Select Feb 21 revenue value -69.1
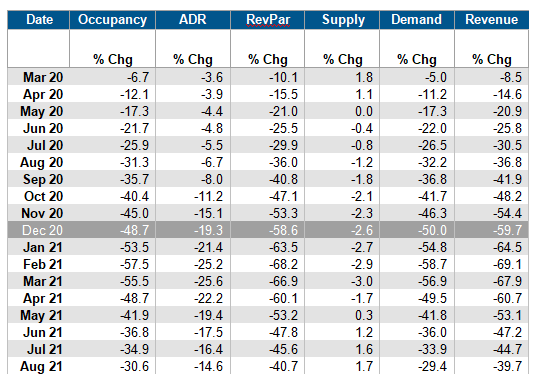 pos(507,264)
